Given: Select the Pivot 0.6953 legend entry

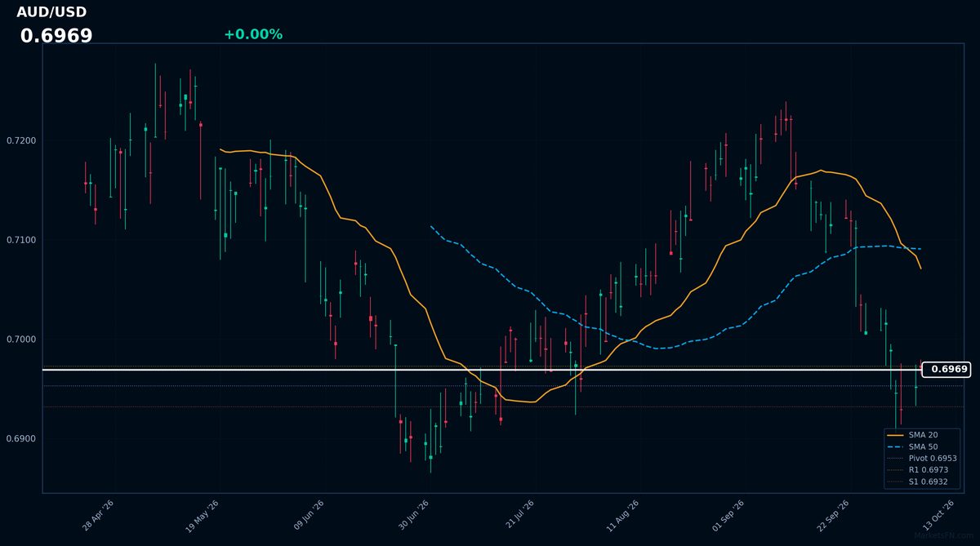Looking at the screenshot, I should 922,459.
